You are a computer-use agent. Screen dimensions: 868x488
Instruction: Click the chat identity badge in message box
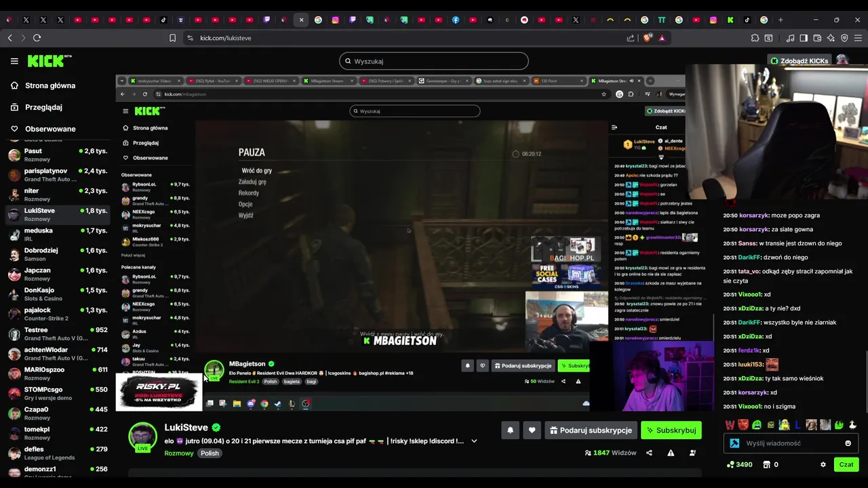(x=735, y=443)
